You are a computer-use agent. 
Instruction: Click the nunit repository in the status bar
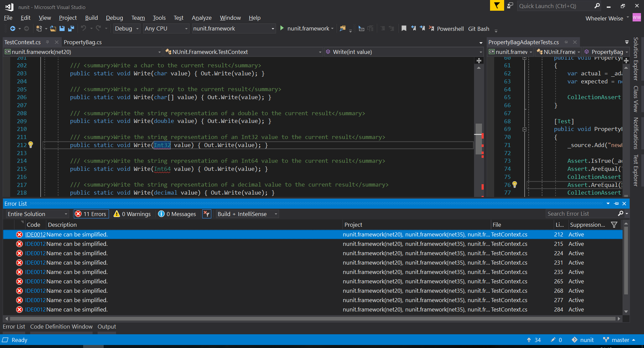[x=583, y=340]
